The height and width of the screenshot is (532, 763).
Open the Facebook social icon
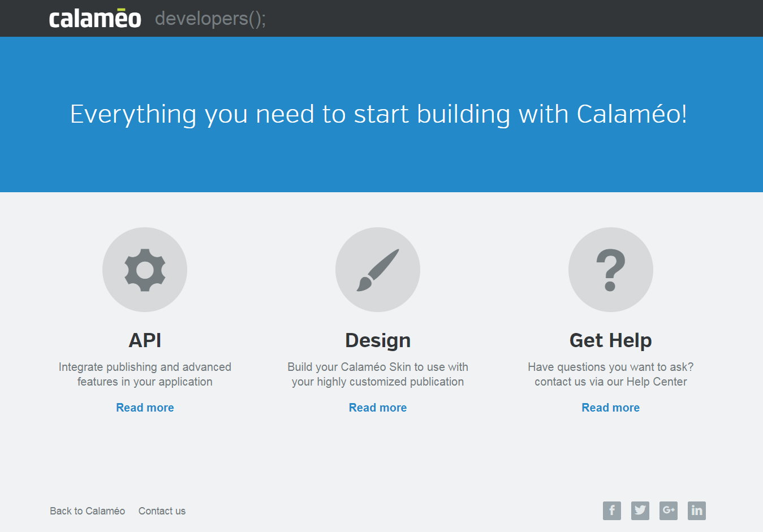(x=612, y=511)
